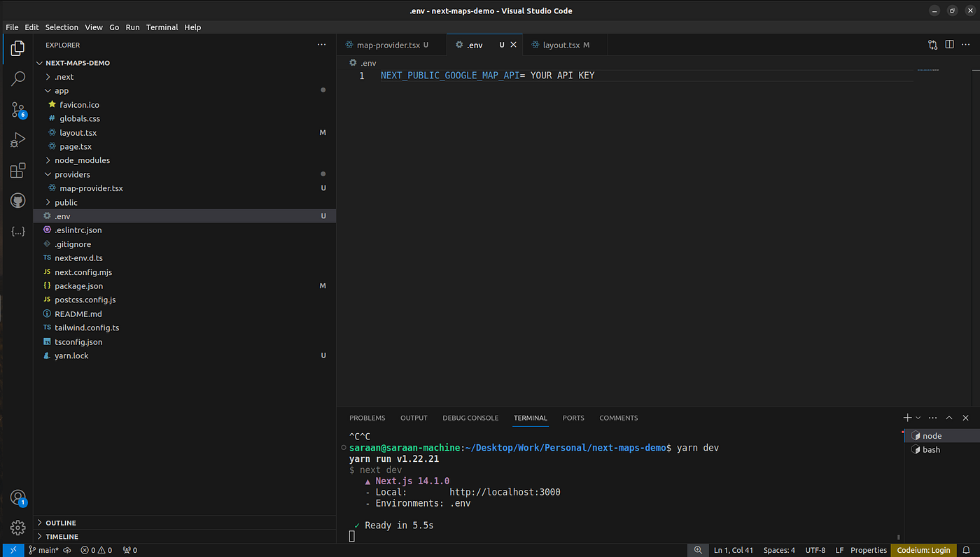Viewport: 980px width, 557px height.
Task: Open favicon.ico in explorer
Action: pos(185,105)
